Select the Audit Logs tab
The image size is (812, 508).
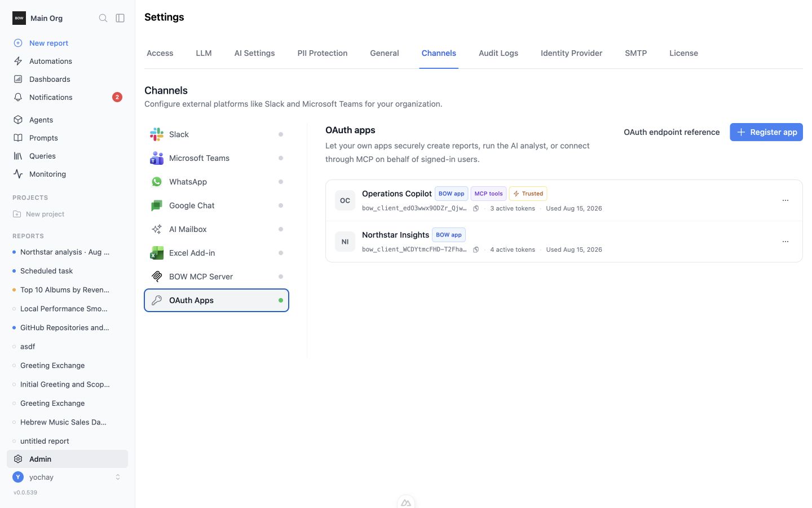[x=498, y=53]
